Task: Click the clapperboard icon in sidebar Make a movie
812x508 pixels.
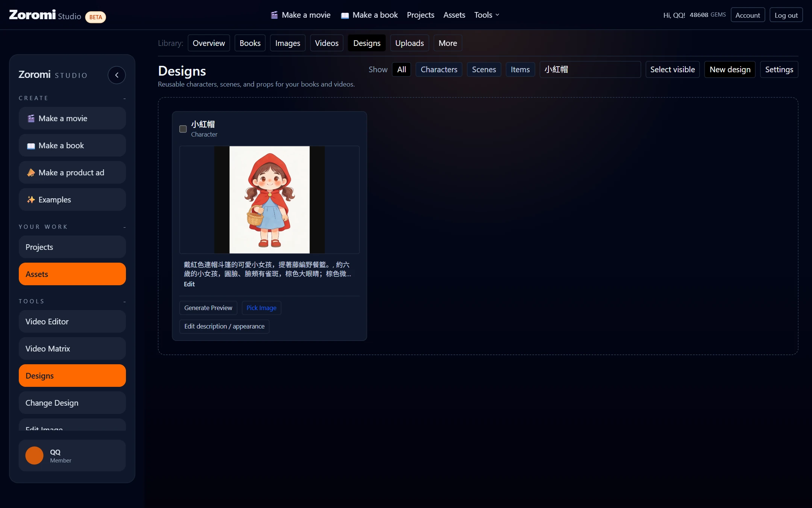Action: [31, 119]
